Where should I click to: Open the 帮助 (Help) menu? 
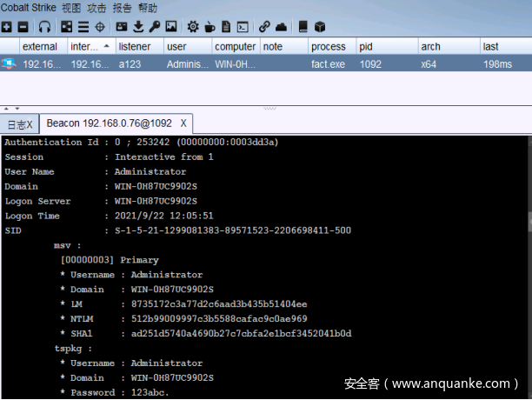(x=148, y=8)
